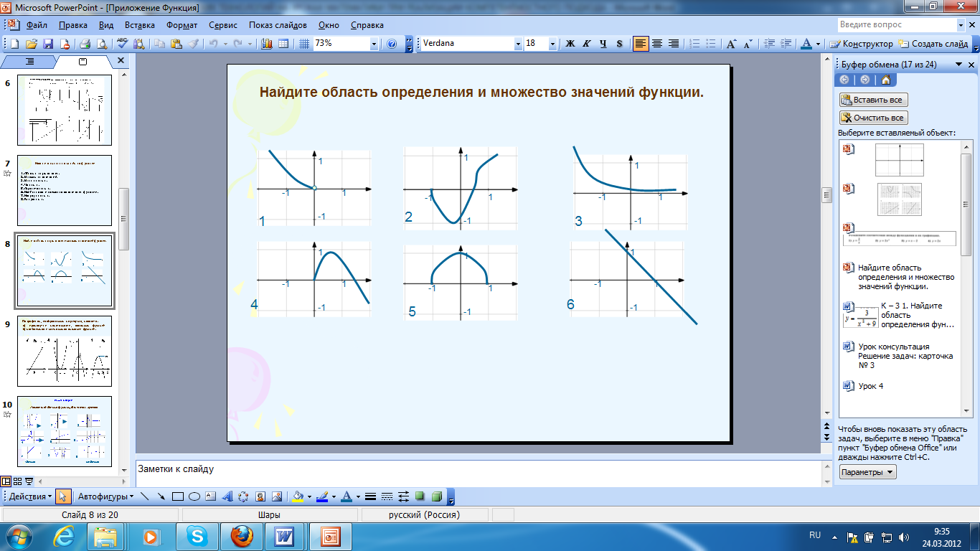Select slide 7 thumbnail

(65, 190)
